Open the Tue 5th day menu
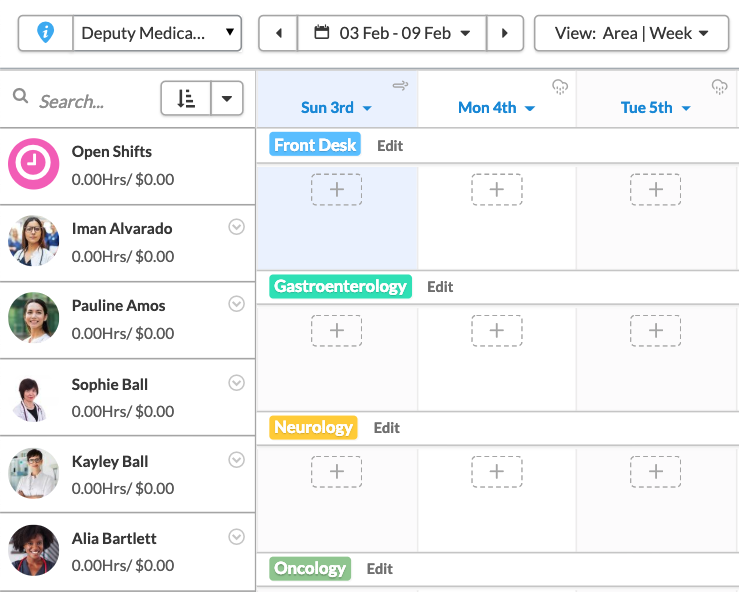Viewport: 739px width, 592px height. [x=655, y=108]
